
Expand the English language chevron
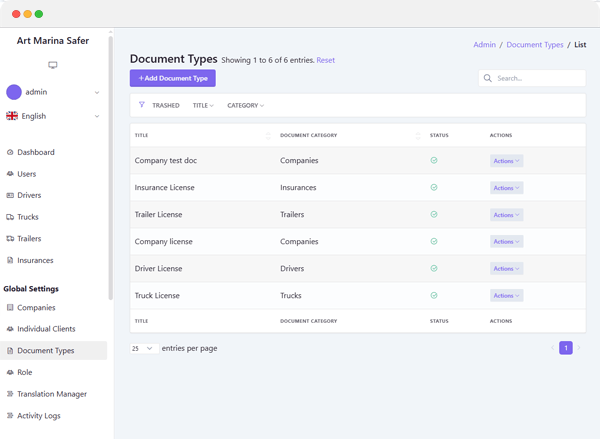coord(97,116)
